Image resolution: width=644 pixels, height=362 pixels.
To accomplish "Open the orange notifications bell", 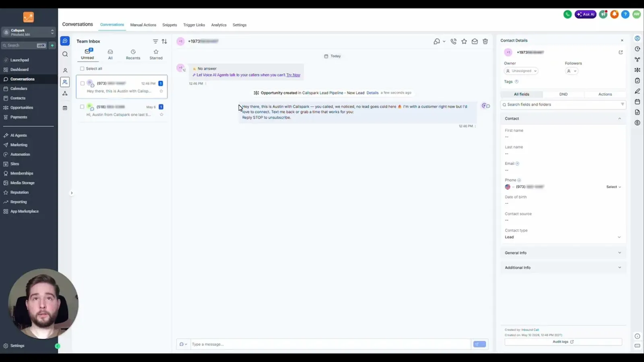I will pyautogui.click(x=614, y=14).
